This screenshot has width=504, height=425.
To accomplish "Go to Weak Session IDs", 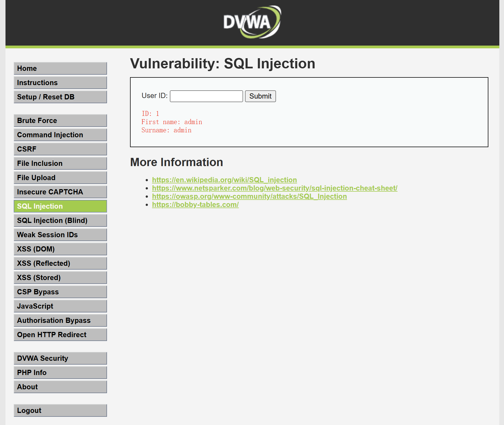I will click(60, 235).
